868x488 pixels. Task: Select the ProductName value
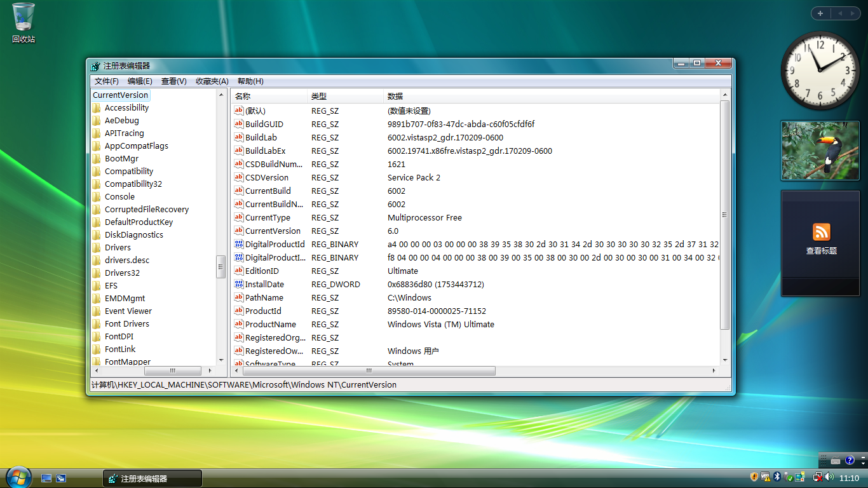point(271,324)
